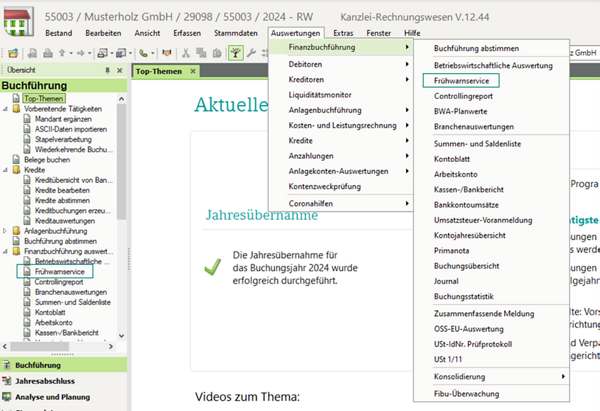This screenshot has width=600, height=411.
Task: Click the paste clipboard toolbar icon
Action: click(x=217, y=53)
